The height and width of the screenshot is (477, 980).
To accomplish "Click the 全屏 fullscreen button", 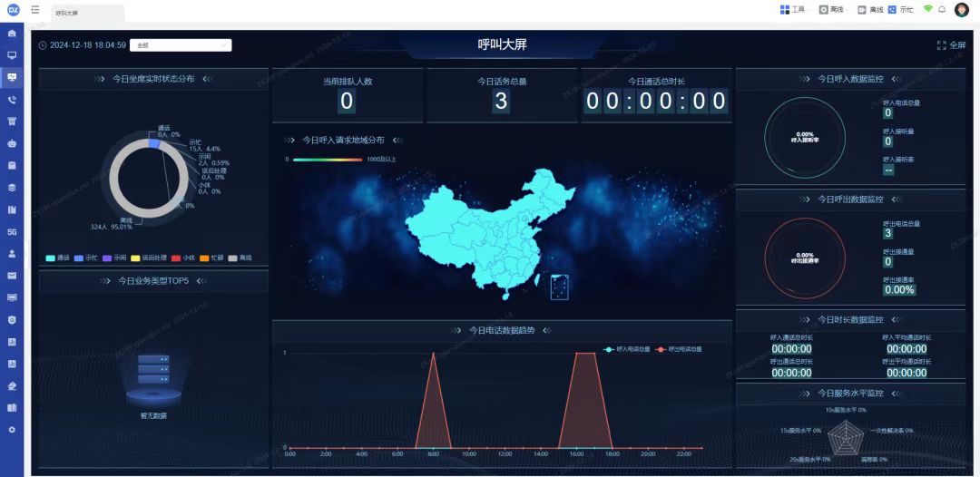I will click(x=951, y=45).
